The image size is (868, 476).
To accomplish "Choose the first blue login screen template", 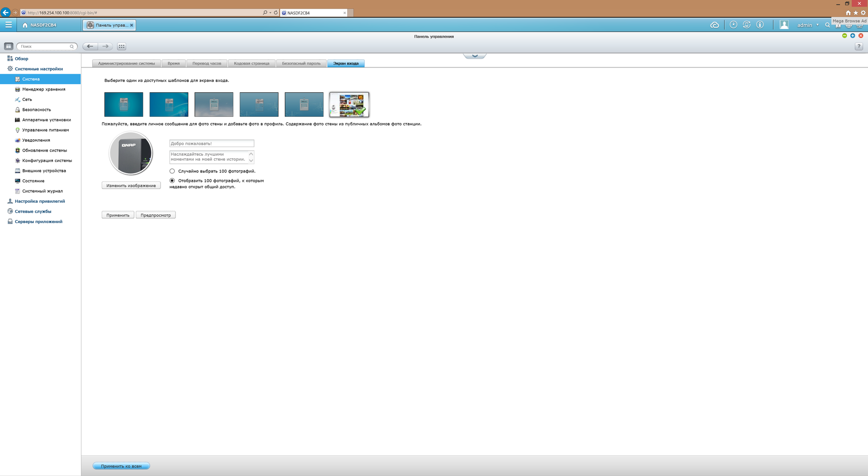I will click(x=123, y=105).
